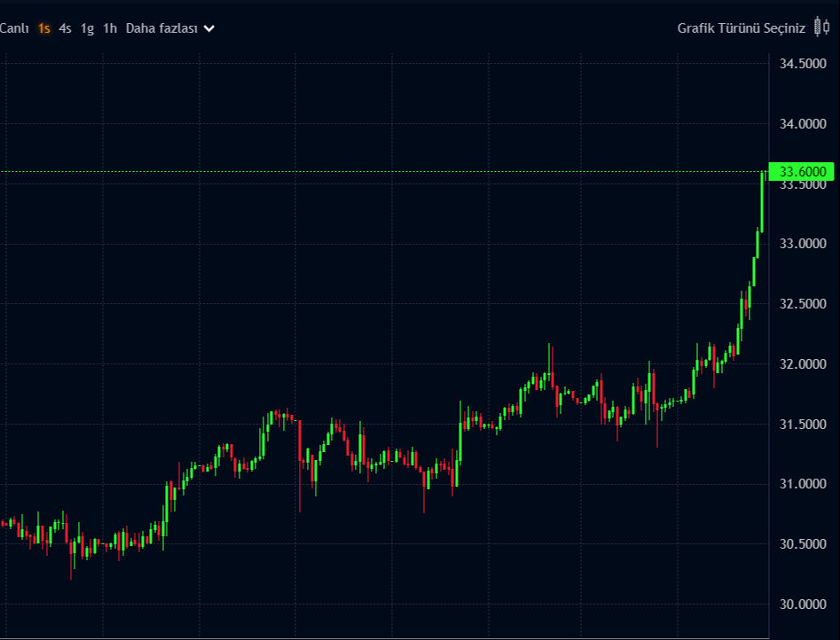Click the 32.0000 price axis label
The height and width of the screenshot is (640, 840).
(803, 364)
